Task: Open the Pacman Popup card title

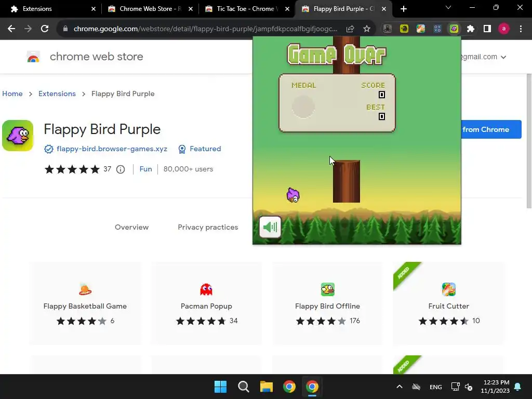Action: click(x=206, y=306)
